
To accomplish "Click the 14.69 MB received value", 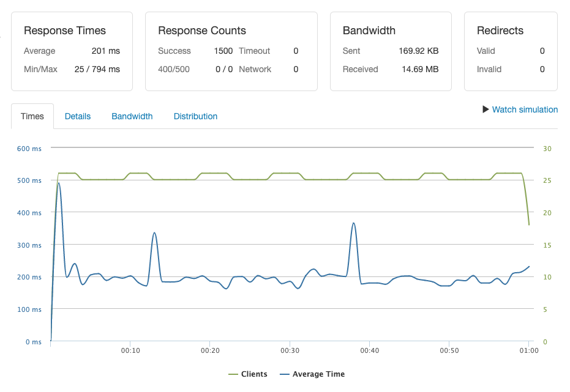I will point(420,69).
